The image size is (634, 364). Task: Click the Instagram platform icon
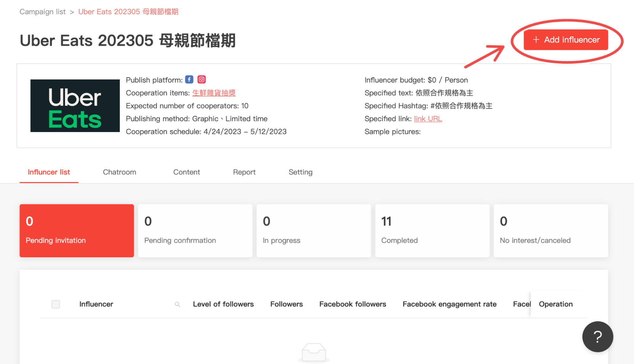(202, 80)
